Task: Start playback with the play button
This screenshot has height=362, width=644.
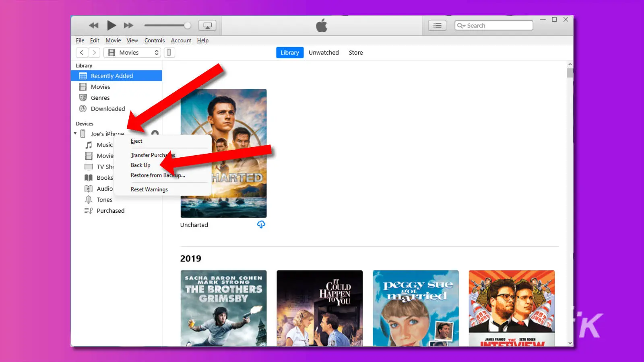Action: coord(111,25)
